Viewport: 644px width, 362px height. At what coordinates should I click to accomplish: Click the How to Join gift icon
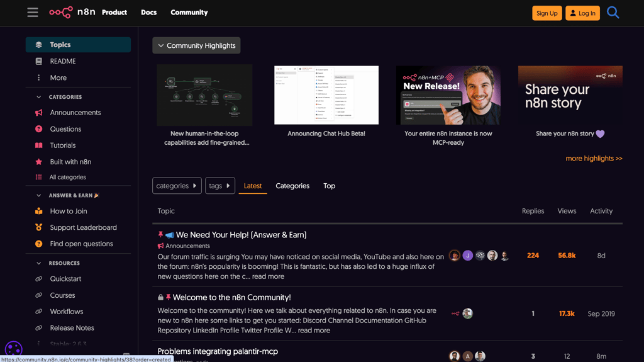pos(38,211)
